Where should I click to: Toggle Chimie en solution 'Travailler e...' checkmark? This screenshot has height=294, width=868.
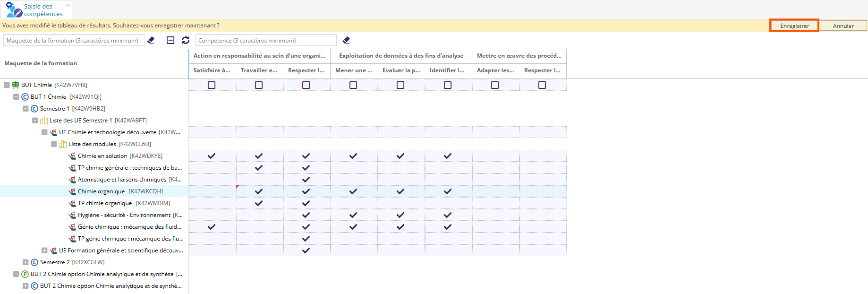pos(259,156)
